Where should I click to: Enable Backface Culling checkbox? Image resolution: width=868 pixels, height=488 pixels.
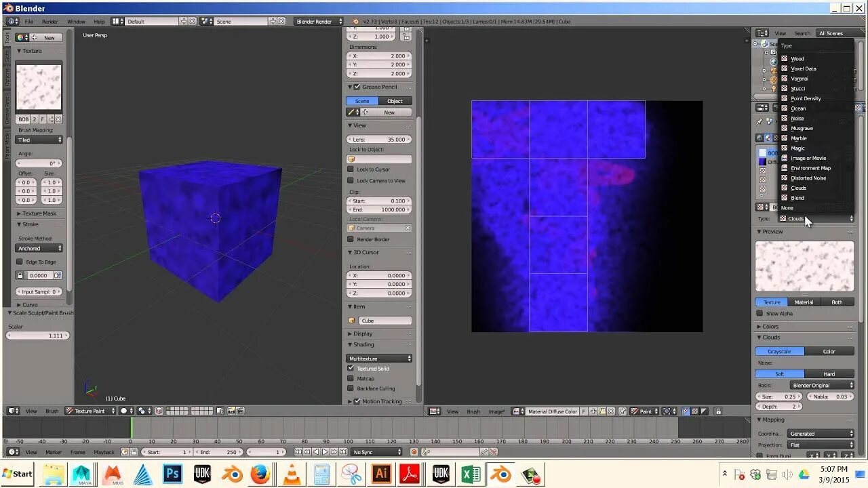(x=351, y=388)
